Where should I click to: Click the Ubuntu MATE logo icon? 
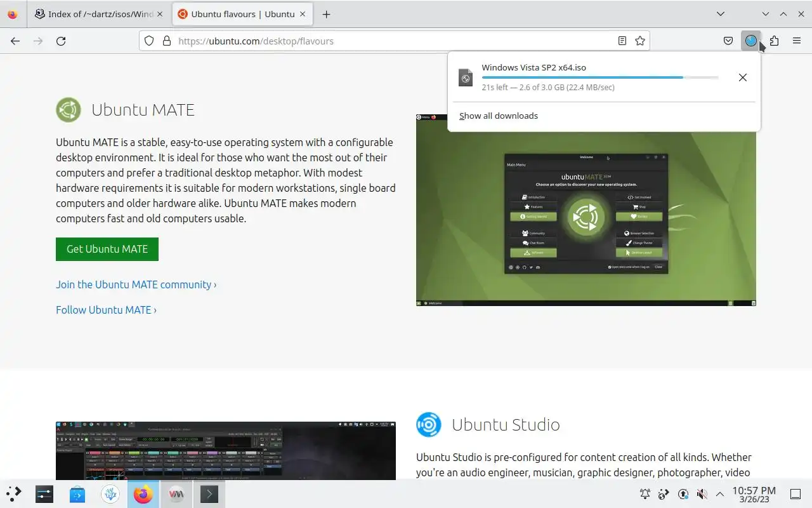click(69, 109)
